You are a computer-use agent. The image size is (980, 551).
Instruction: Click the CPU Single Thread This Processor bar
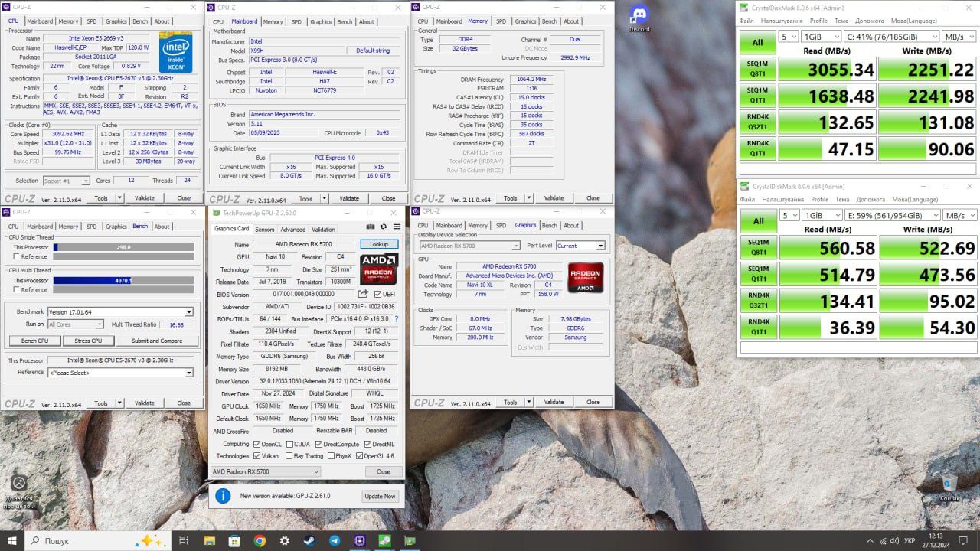[123, 247]
